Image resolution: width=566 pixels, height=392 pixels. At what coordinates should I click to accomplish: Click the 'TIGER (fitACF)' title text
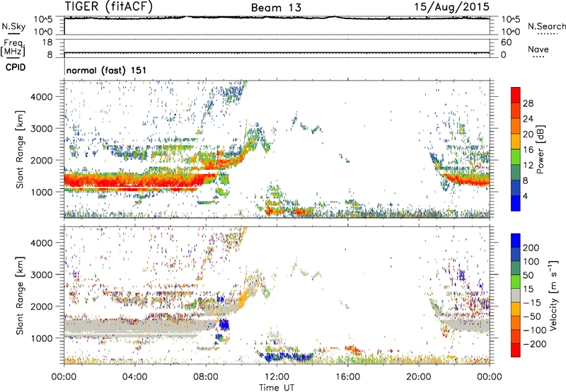pos(109,6)
